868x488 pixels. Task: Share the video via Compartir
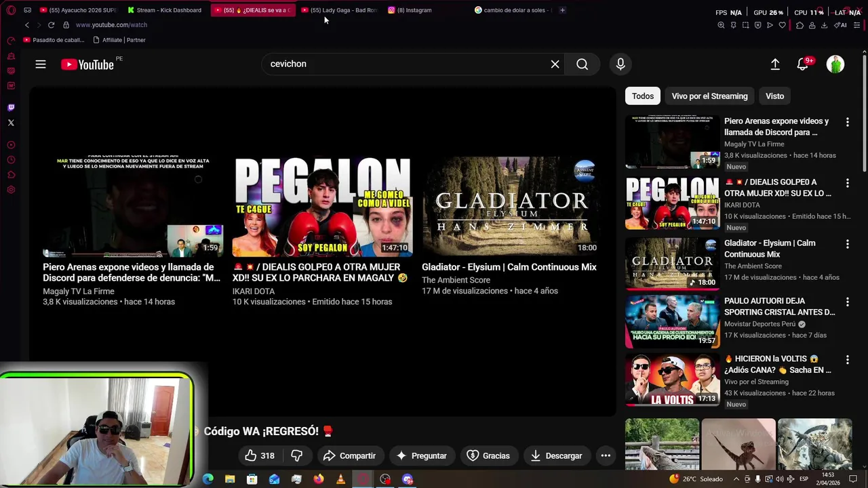349,455
